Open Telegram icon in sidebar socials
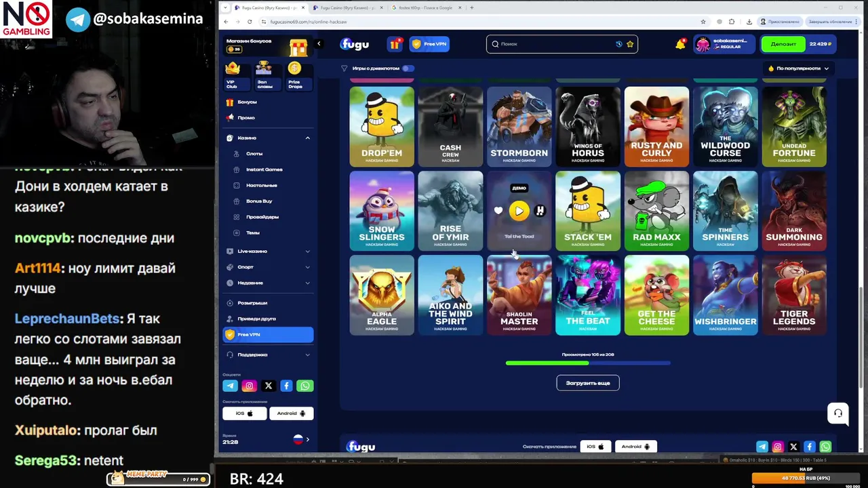The image size is (868, 488). click(230, 386)
